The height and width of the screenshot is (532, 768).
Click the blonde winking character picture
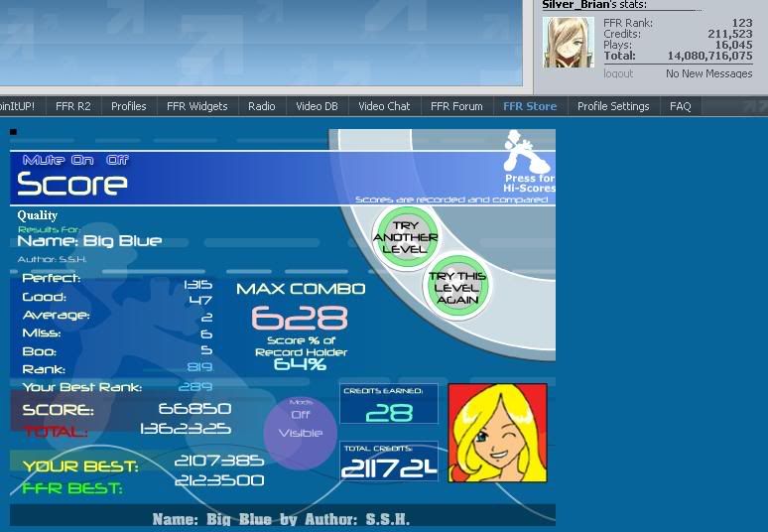pos(497,433)
